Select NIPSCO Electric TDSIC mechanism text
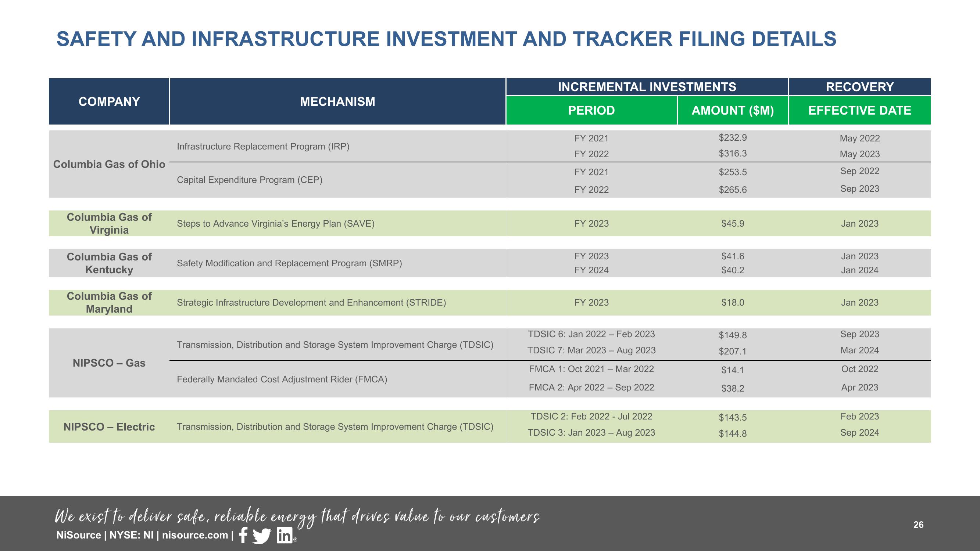This screenshot has width=980, height=551. point(335,426)
